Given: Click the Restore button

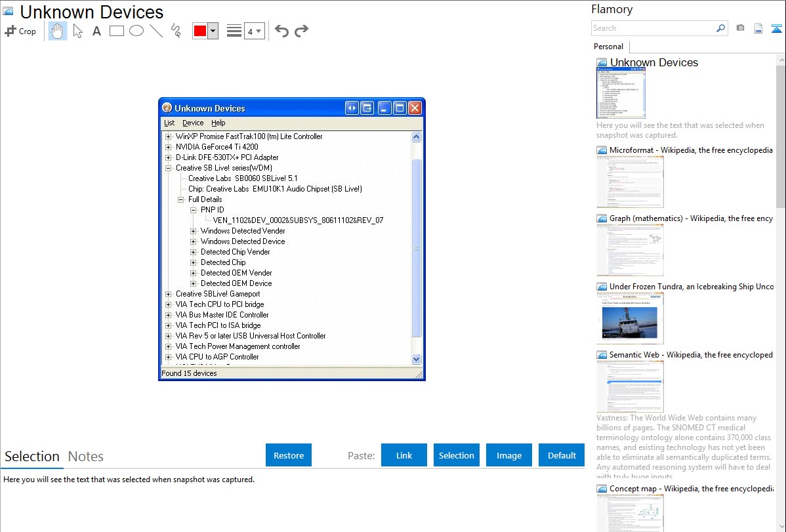Looking at the screenshot, I should pyautogui.click(x=289, y=455).
